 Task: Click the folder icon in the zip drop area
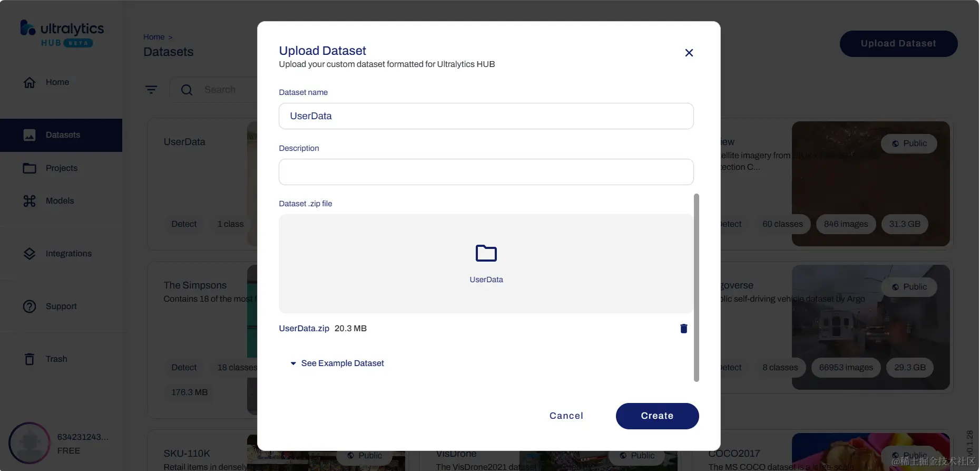pyautogui.click(x=486, y=253)
